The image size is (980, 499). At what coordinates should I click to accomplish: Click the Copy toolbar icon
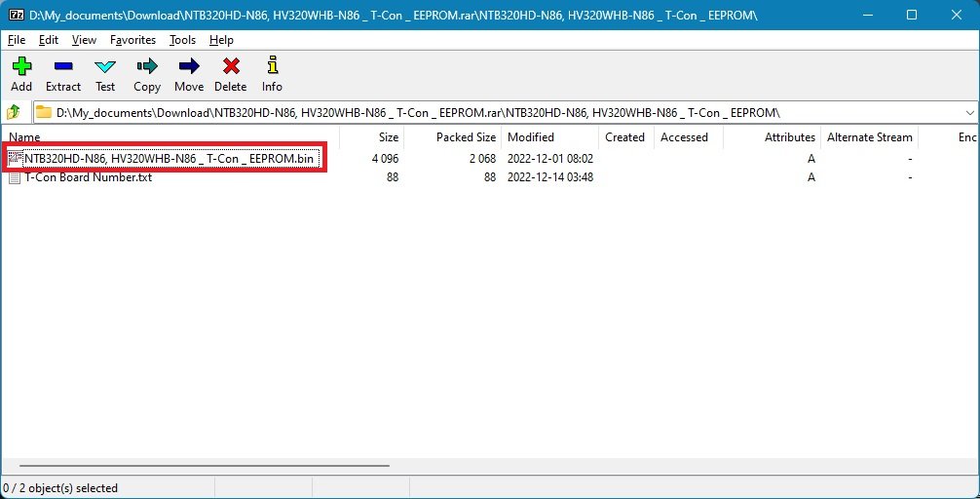point(147,67)
